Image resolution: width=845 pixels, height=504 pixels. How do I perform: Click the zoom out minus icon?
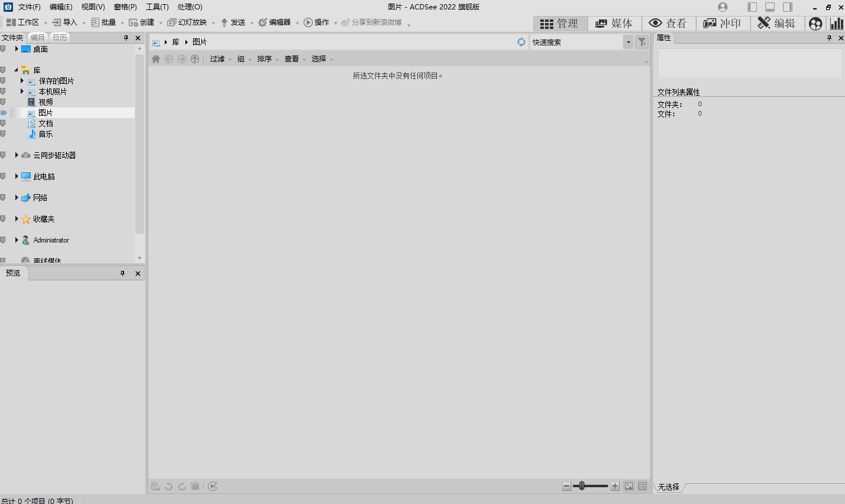click(x=567, y=486)
